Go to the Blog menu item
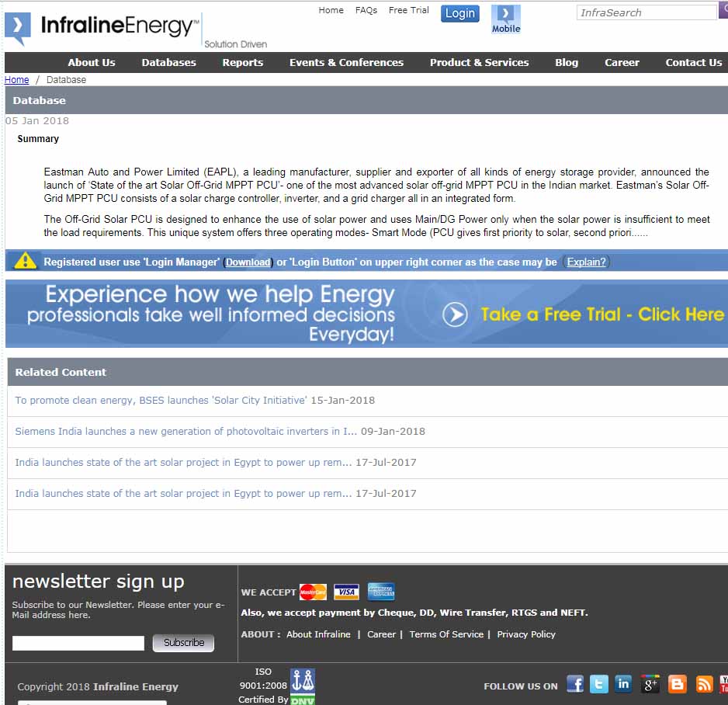Image resolution: width=728 pixels, height=705 pixels. 567,62
